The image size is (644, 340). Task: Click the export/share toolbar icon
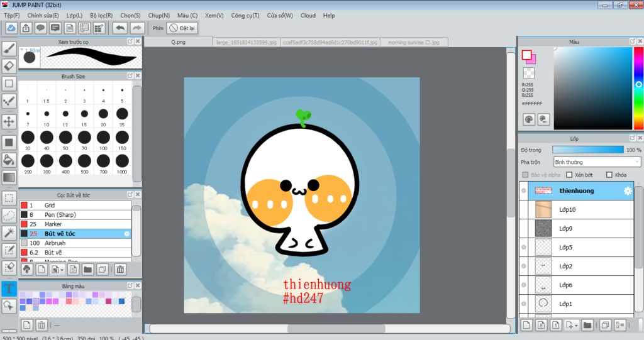[26, 28]
